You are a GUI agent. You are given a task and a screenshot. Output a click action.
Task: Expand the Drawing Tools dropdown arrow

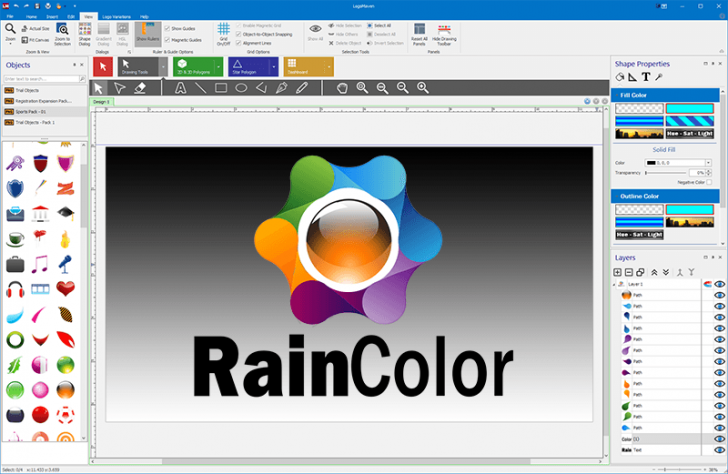(163, 67)
